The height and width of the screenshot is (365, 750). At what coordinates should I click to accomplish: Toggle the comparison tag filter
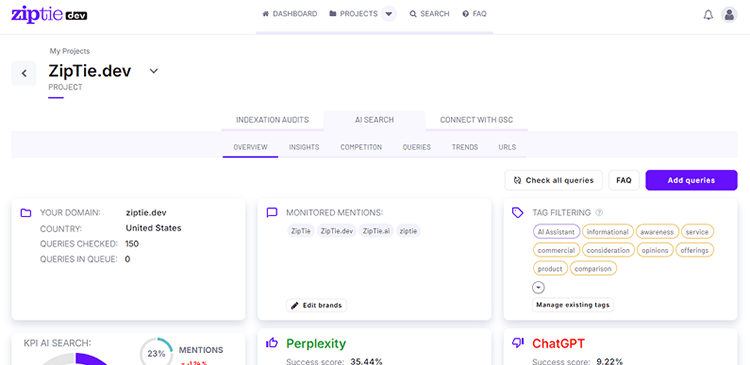[x=593, y=269]
